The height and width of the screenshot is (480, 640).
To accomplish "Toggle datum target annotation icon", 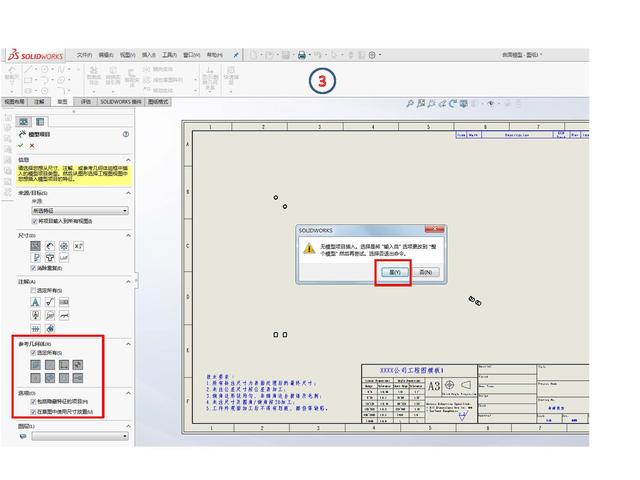I will pyautogui.click(x=50, y=315).
